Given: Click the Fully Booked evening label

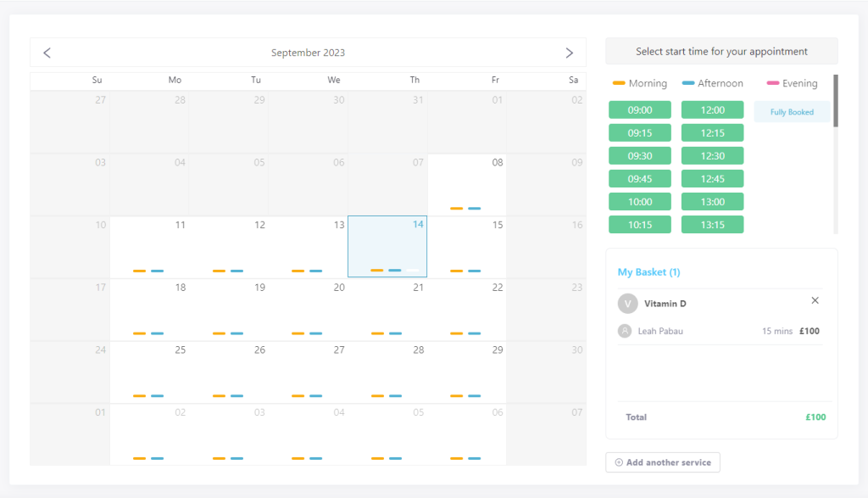Looking at the screenshot, I should [792, 112].
